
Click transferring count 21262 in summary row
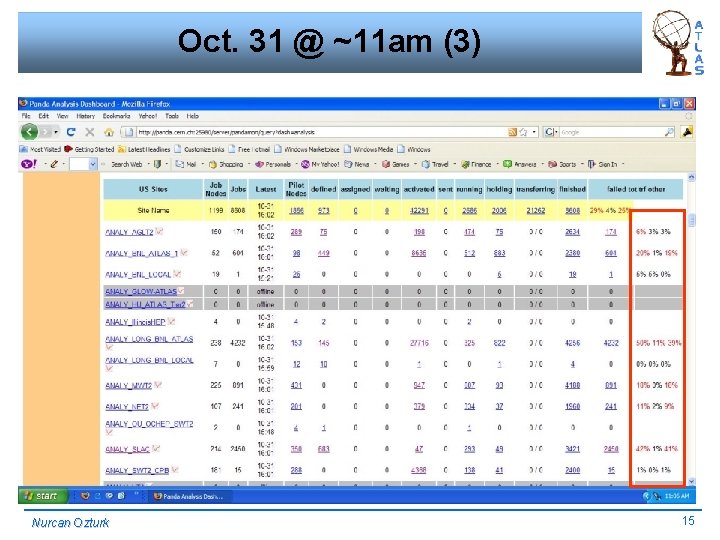click(x=535, y=211)
